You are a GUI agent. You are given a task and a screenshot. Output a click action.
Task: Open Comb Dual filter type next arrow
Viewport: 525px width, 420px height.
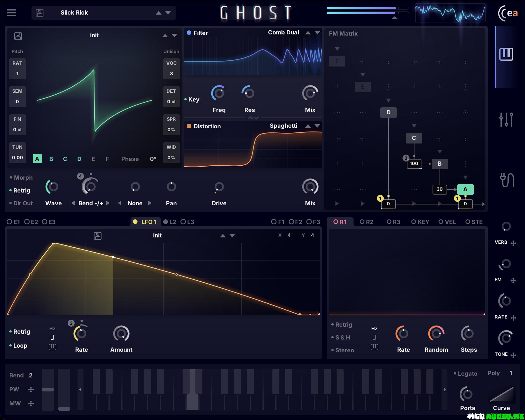[317, 33]
